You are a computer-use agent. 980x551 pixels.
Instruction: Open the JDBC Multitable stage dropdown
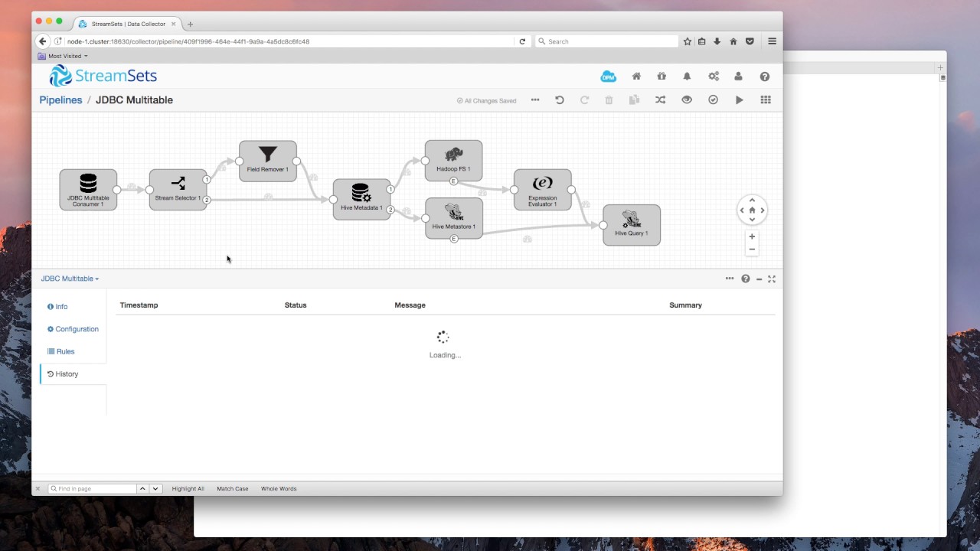tap(70, 279)
